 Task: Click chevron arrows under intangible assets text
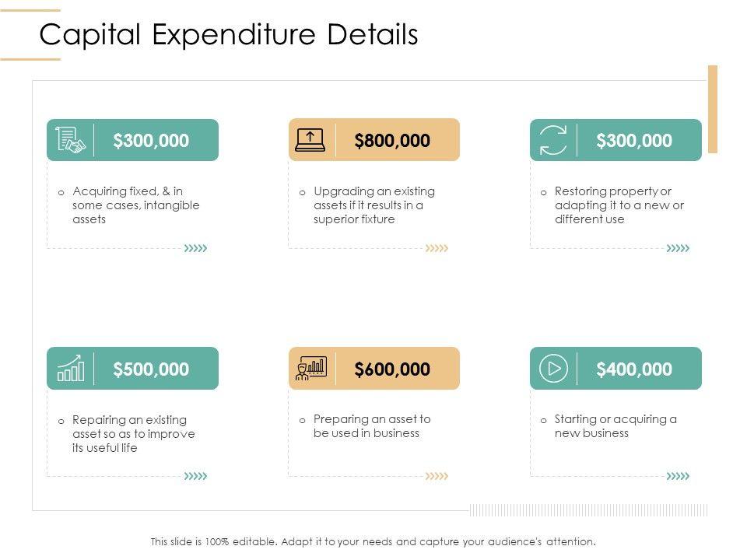pyautogui.click(x=195, y=248)
